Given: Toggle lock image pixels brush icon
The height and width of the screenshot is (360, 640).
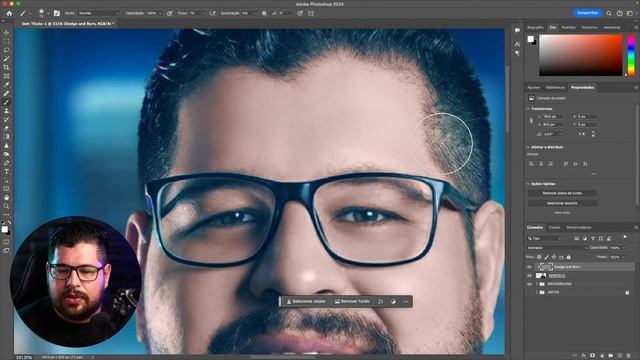Looking at the screenshot, I should pos(547,257).
